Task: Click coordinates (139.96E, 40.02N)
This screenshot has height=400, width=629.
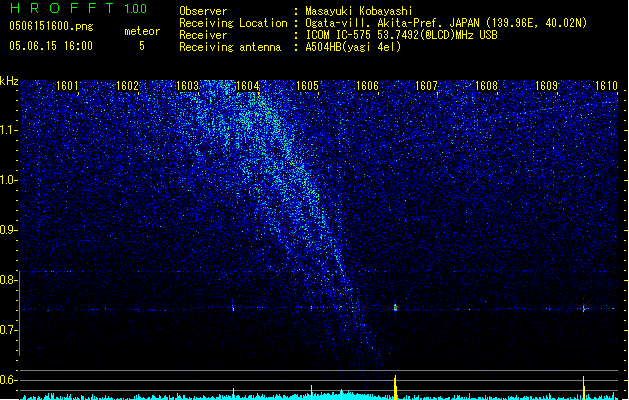Action: [x=536, y=23]
